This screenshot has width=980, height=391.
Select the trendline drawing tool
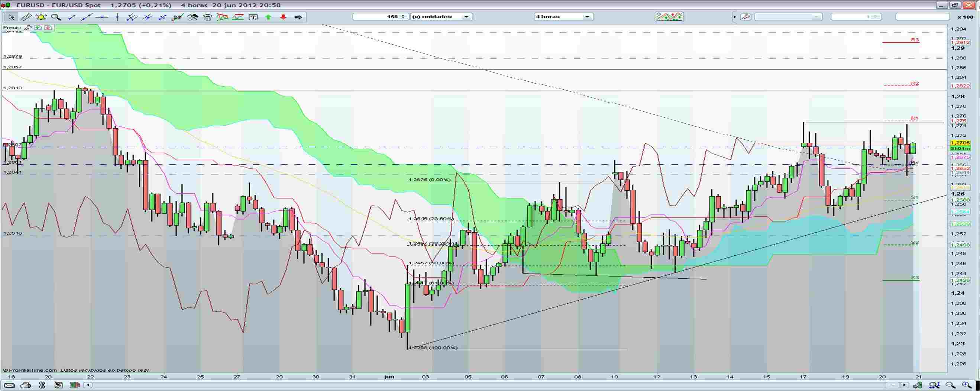point(86,17)
